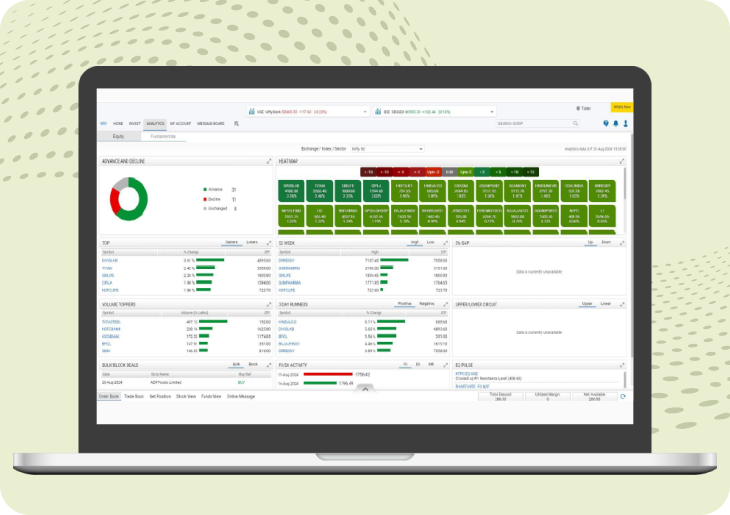730x515 pixels.
Task: Expand the Advance and Decline panel fullscreen
Action: coord(268,161)
